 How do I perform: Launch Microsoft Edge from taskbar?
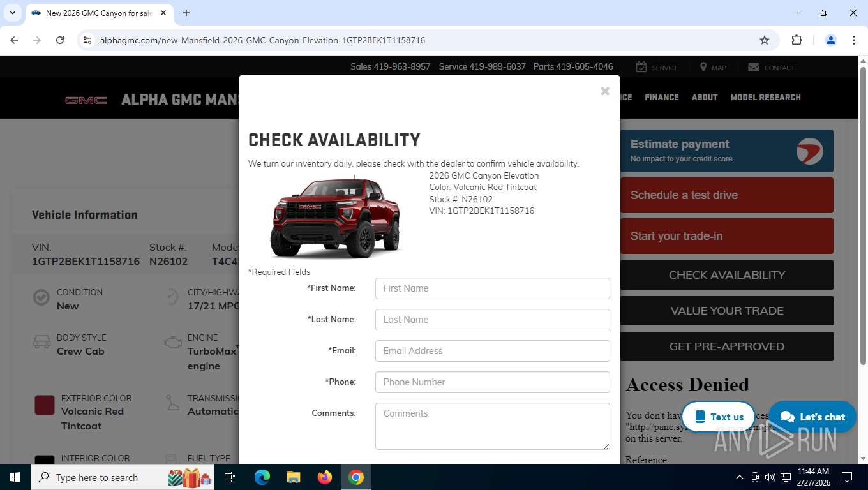click(262, 477)
